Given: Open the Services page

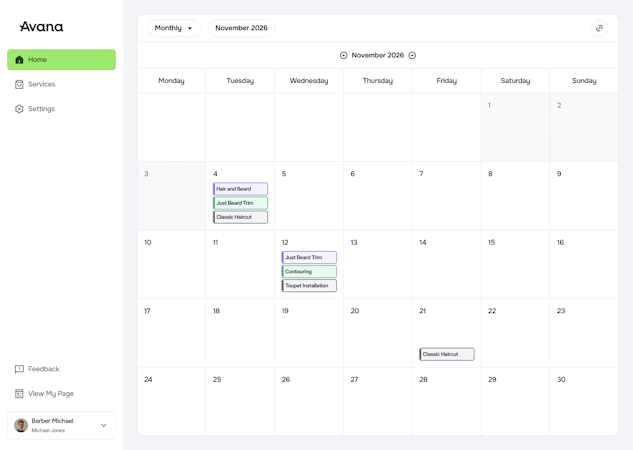Looking at the screenshot, I should coord(42,84).
